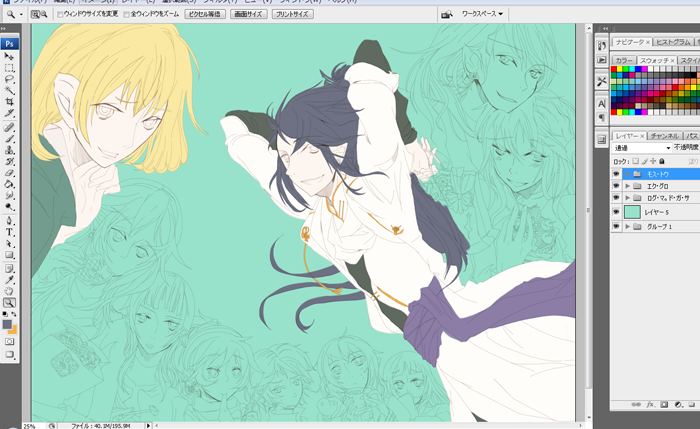Select the Clone Stamp tool
This screenshot has width=700, height=429.
(9, 150)
